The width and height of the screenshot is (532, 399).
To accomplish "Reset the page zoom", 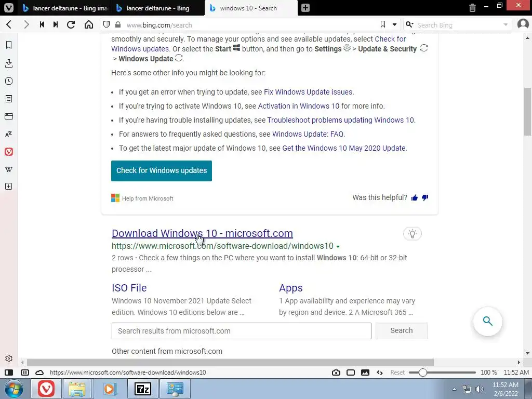I will (x=397, y=373).
